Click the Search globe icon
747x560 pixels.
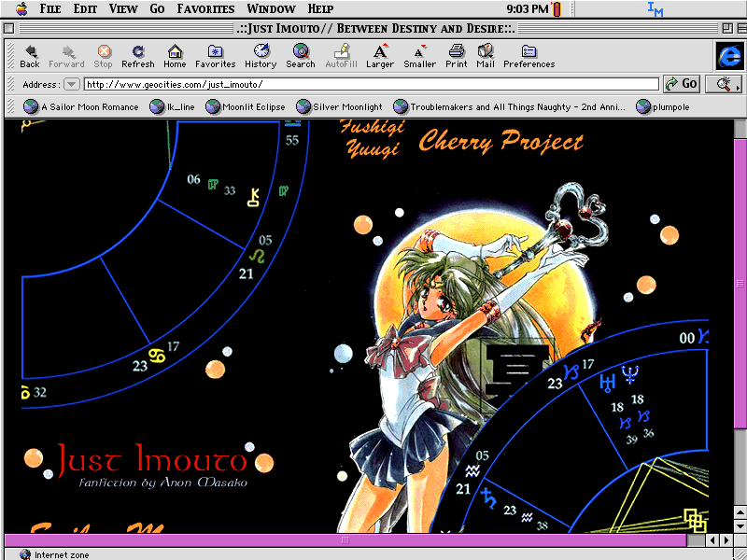(x=301, y=56)
